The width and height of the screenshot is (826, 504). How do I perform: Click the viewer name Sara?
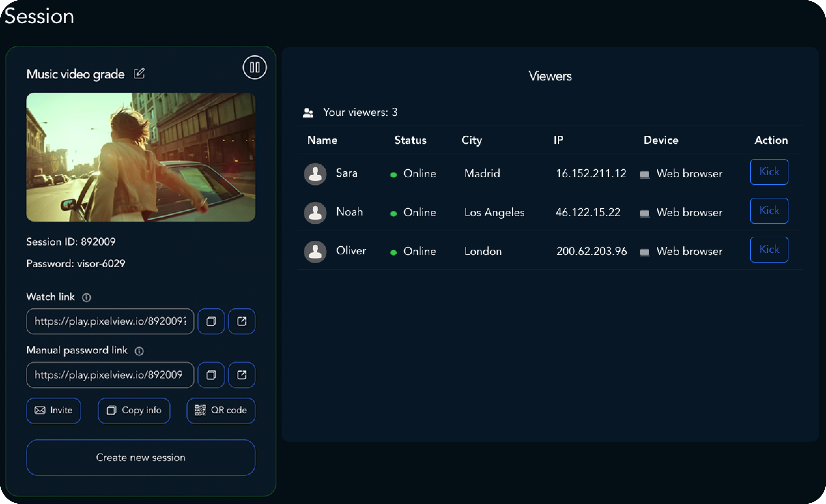(x=347, y=173)
